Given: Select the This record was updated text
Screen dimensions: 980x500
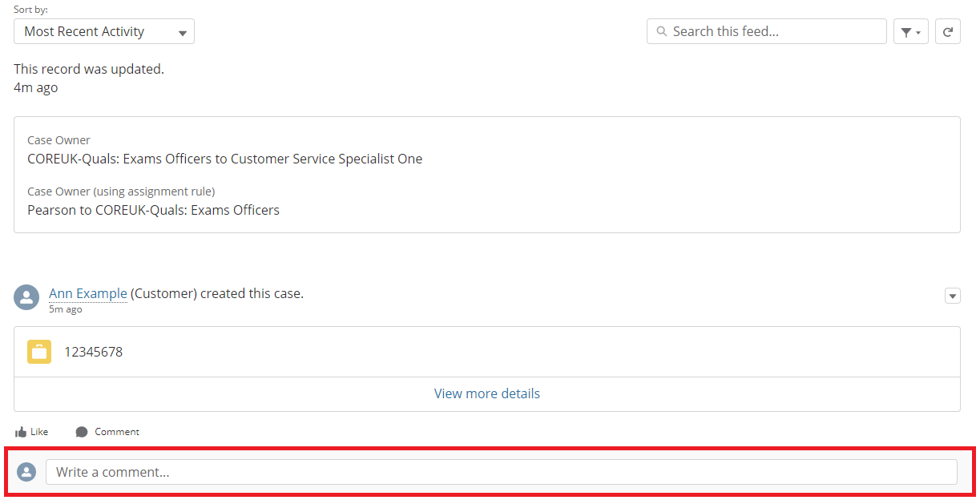Looking at the screenshot, I should tap(89, 70).
